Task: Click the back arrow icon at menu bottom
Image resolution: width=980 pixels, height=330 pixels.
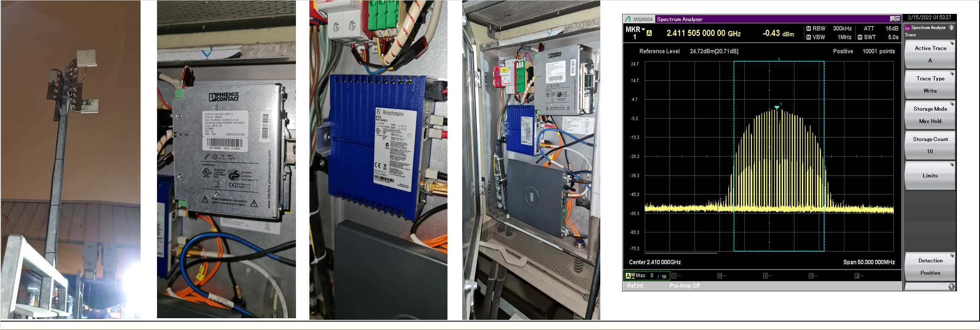Action: 951,287
